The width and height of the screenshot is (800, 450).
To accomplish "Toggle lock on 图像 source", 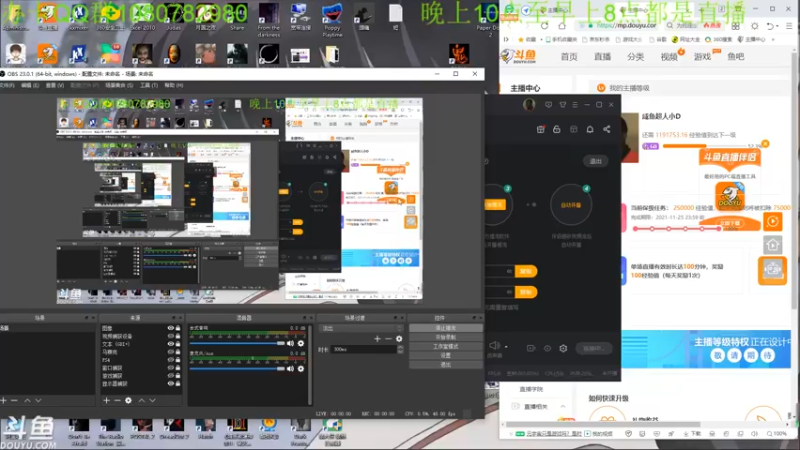I will tap(178, 328).
